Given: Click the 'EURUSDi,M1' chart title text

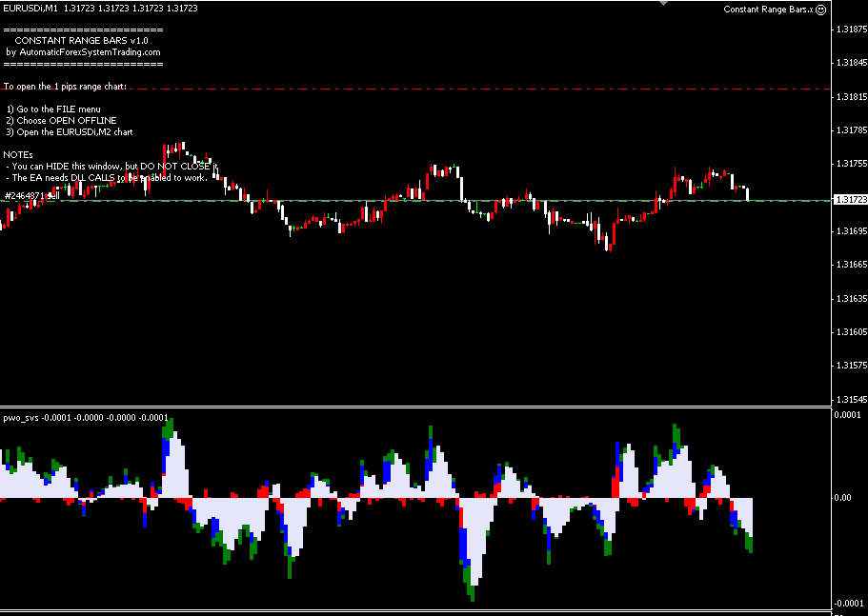Looking at the screenshot, I should coord(30,9).
